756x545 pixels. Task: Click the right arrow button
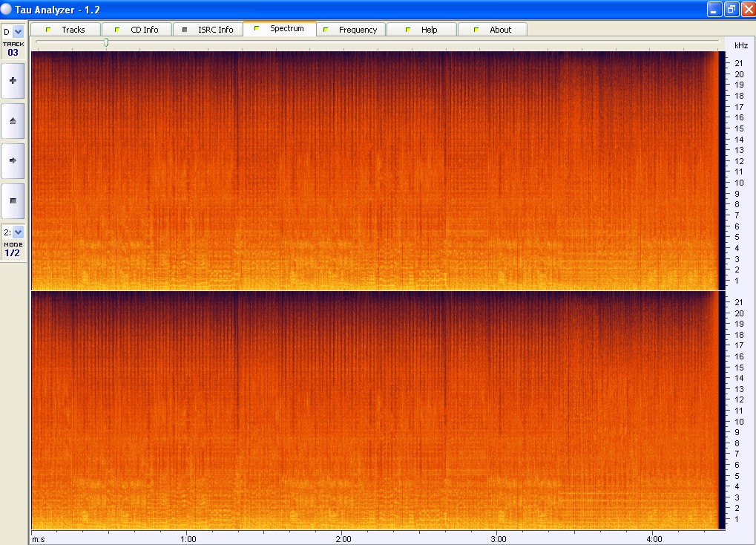(13, 160)
